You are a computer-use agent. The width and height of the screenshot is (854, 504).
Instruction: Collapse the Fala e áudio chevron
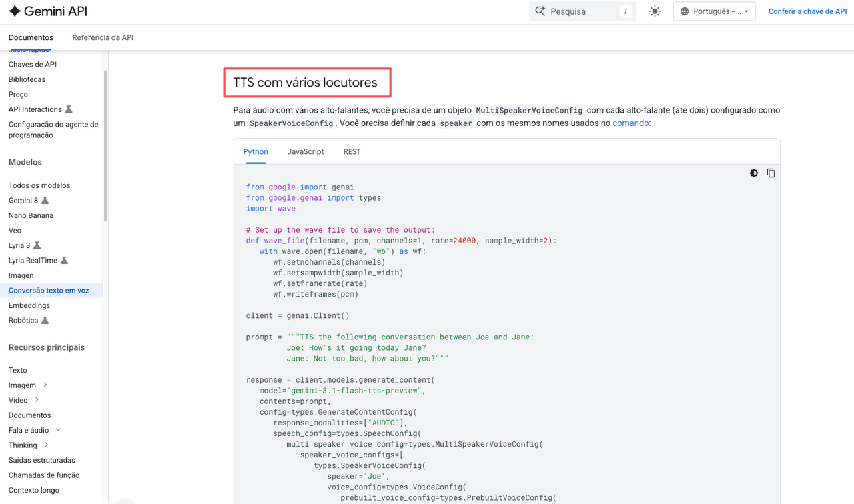(58, 430)
